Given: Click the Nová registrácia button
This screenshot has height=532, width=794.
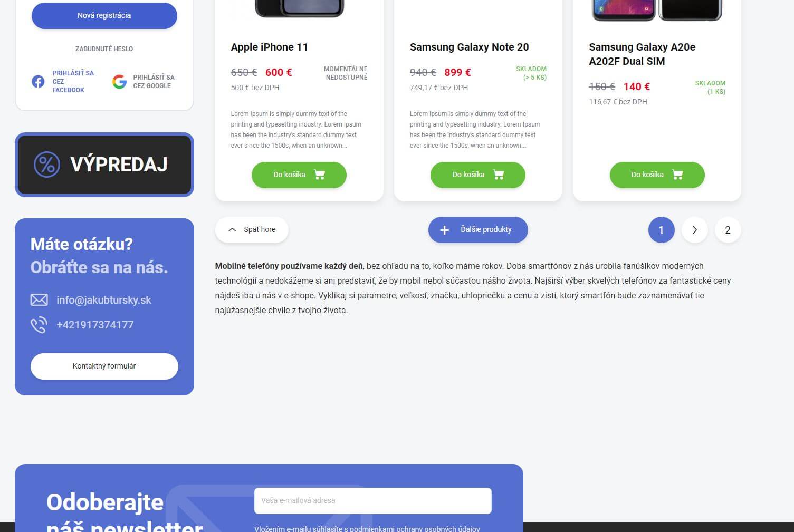Looking at the screenshot, I should pos(104,16).
